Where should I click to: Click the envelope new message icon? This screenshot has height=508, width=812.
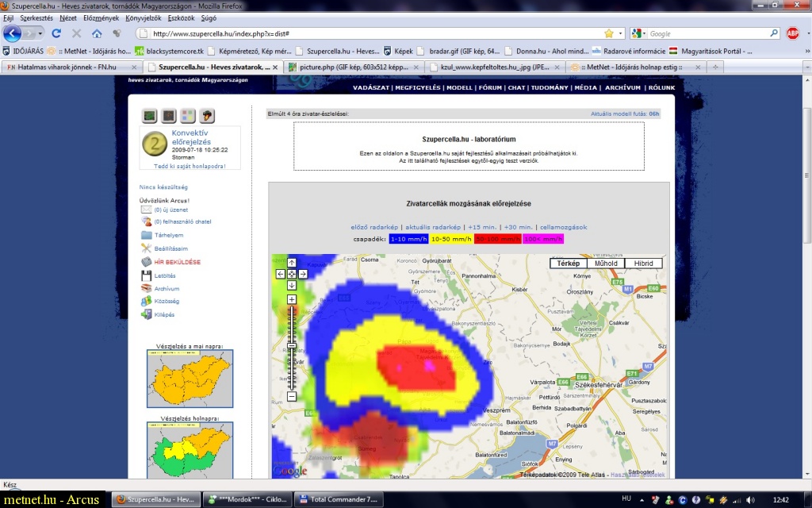point(146,210)
